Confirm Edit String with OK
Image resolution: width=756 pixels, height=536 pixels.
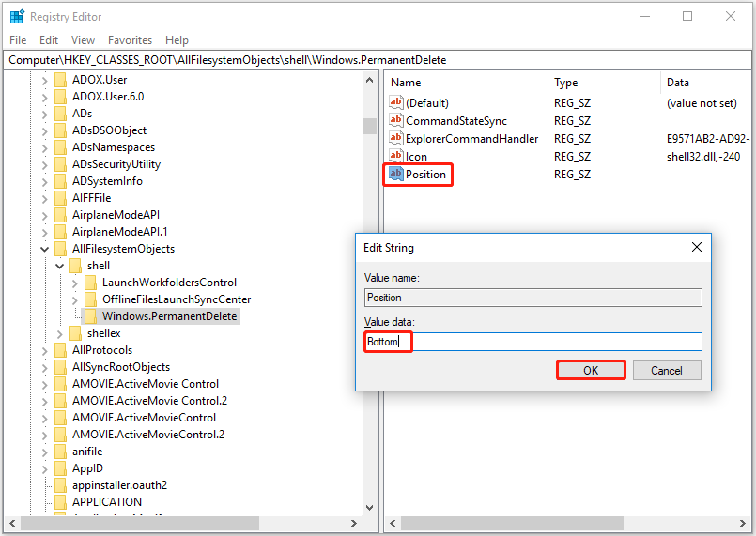pyautogui.click(x=591, y=370)
